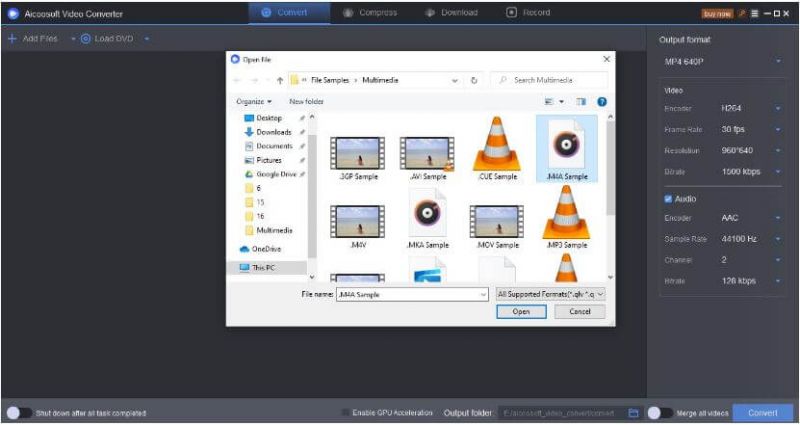Select Desktop in the navigation pane
This screenshot has height=425, width=800.
point(269,118)
